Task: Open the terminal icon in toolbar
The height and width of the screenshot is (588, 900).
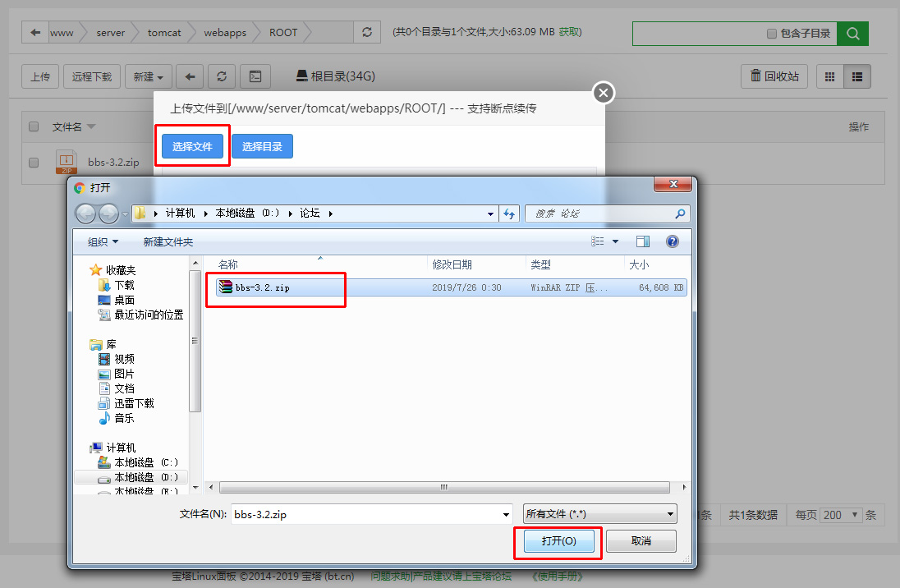Action: point(255,77)
